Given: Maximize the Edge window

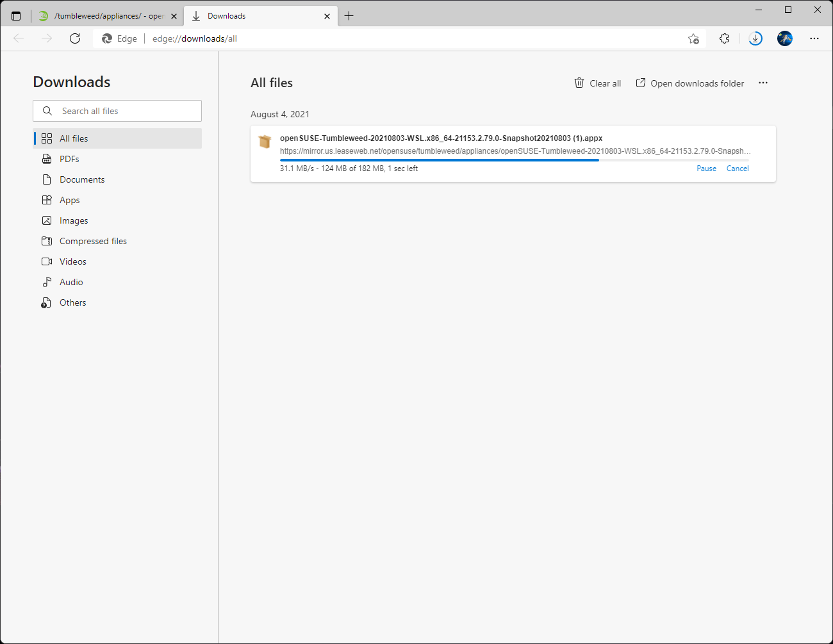Looking at the screenshot, I should tap(788, 10).
